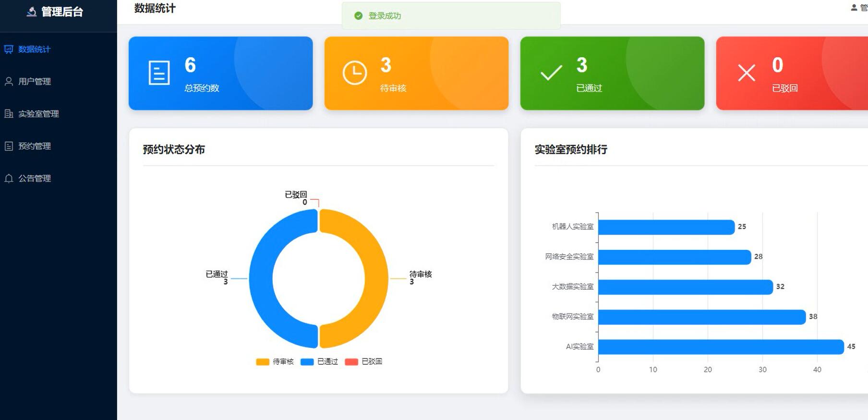Navigate to 预约管理
This screenshot has width=868, height=420.
point(59,146)
